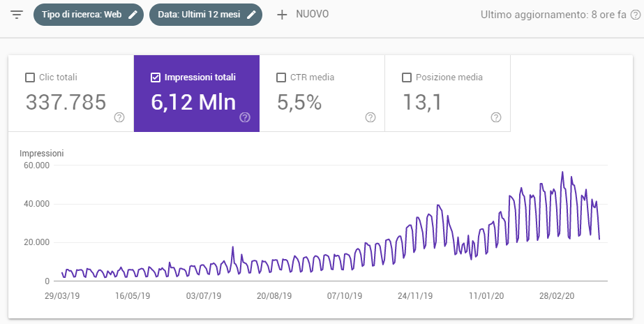Image resolution: width=644 pixels, height=324 pixels.
Task: Open help icon in Clic totali card
Action: pos(119,117)
